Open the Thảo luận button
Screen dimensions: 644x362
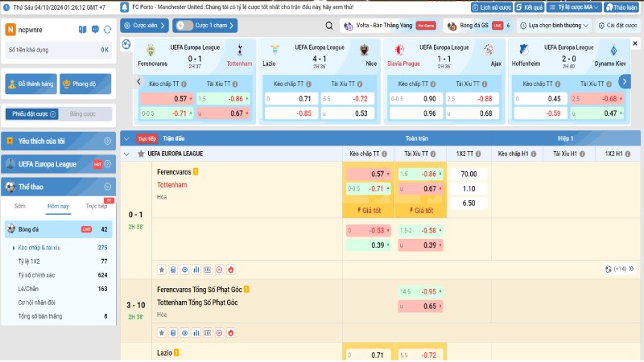[621, 7]
